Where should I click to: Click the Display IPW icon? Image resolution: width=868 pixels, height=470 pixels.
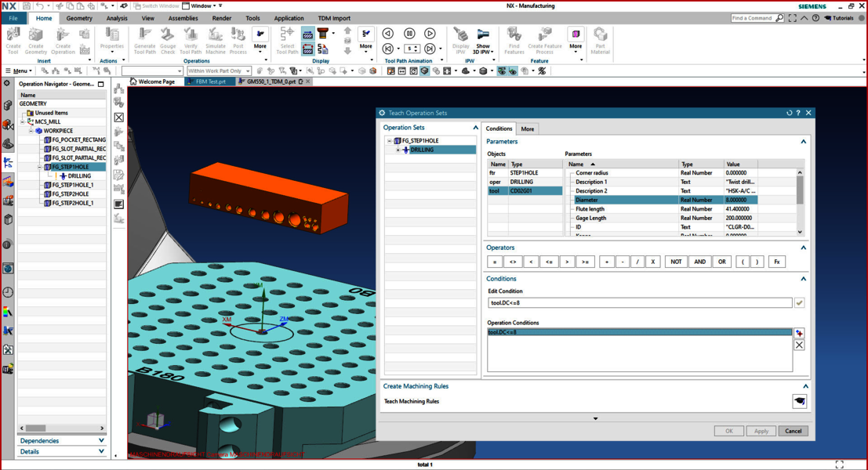click(460, 41)
